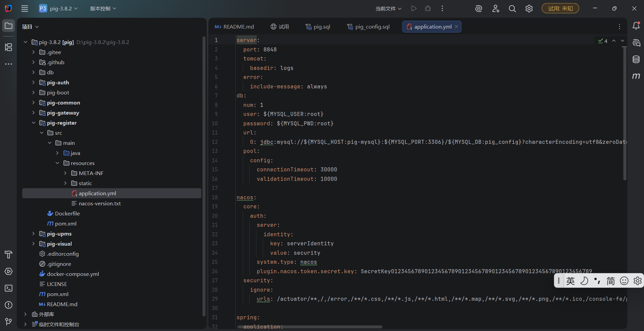Show more tool windows ellipsis
This screenshot has height=331, width=644.
8,64
